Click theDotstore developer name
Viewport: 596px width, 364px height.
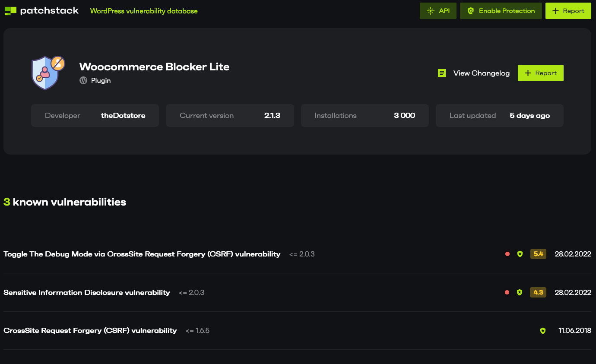[x=123, y=115]
